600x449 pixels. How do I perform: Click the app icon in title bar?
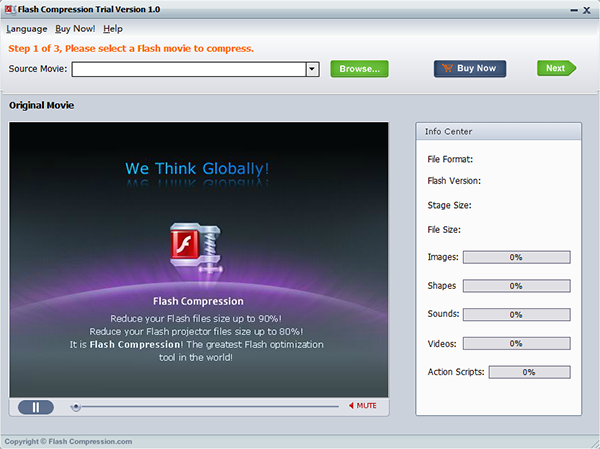pyautogui.click(x=10, y=10)
